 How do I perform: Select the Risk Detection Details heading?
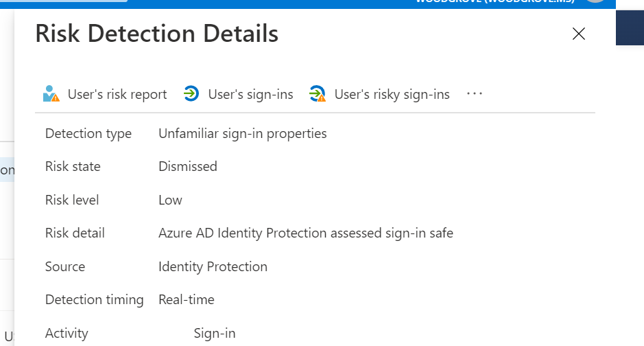point(157,33)
